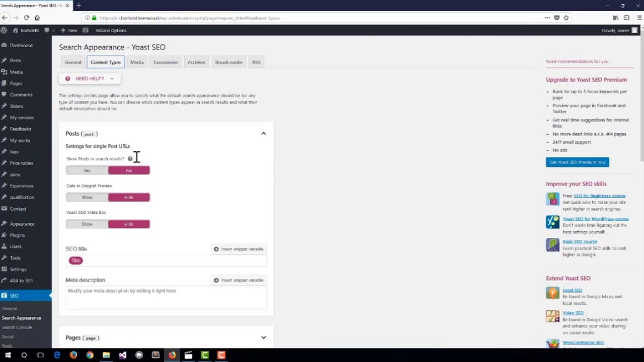Click the SEO for Beginners course icon
The image size is (644, 362).
tap(552, 199)
